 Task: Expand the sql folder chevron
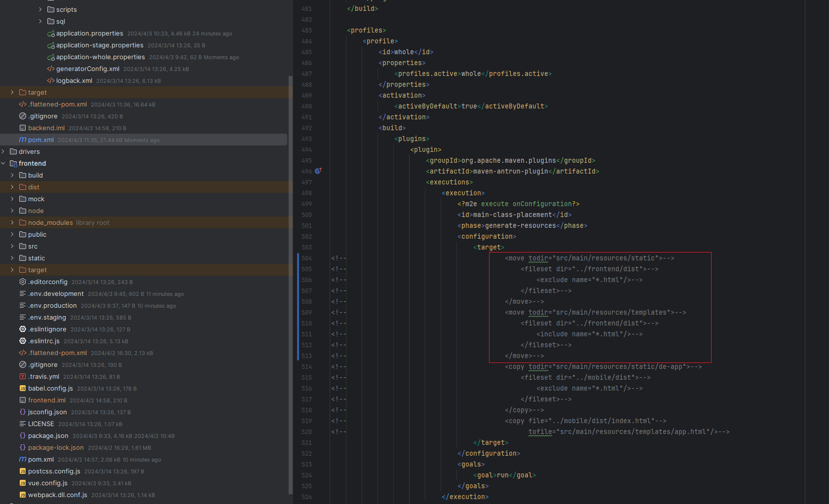point(40,21)
